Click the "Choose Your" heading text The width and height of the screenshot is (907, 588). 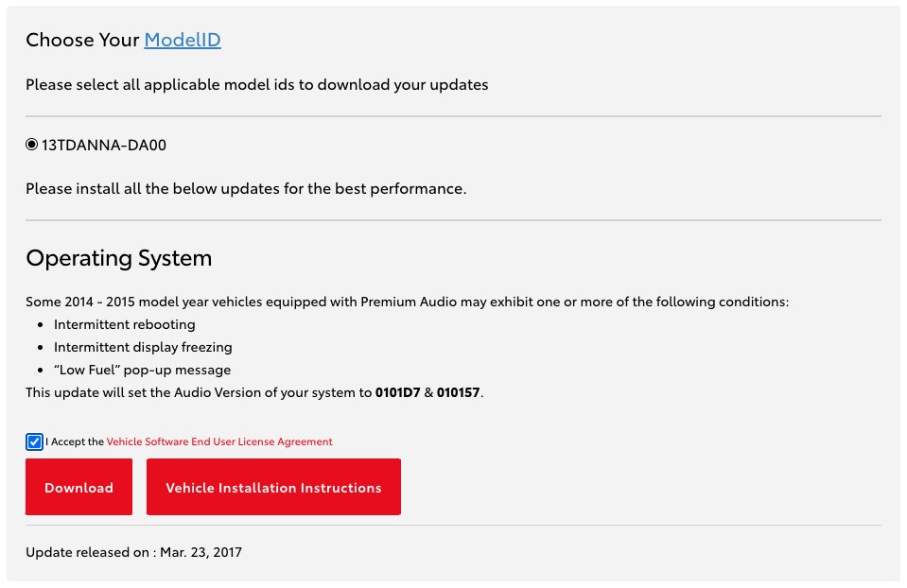click(82, 40)
